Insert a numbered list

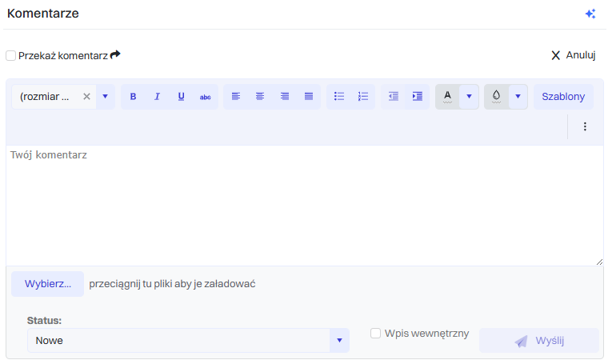[363, 97]
